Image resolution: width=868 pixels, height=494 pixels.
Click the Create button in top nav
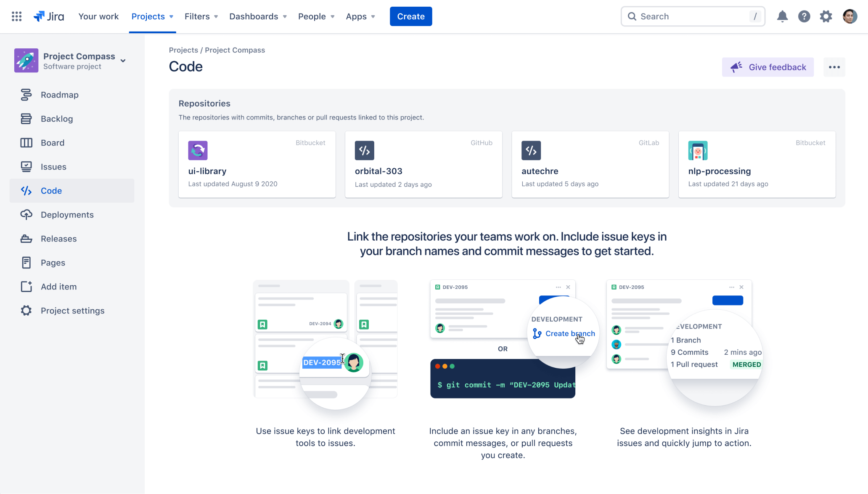pyautogui.click(x=411, y=16)
